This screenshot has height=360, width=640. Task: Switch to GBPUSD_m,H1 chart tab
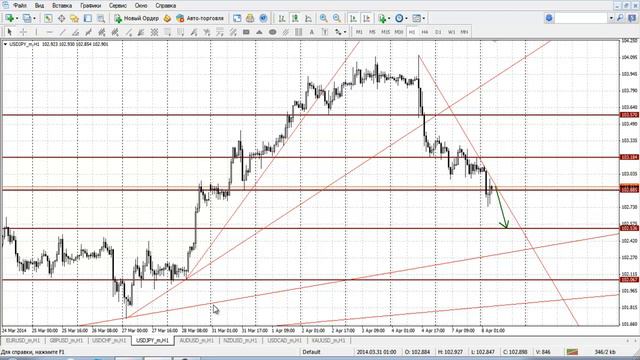(x=66, y=340)
